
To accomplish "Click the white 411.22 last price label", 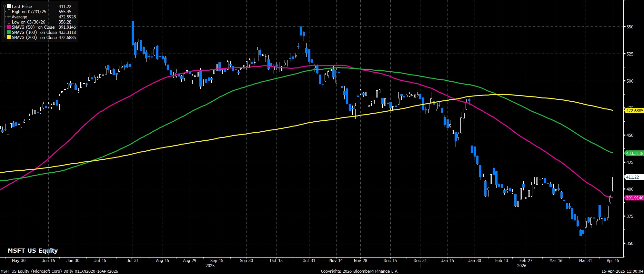I will click(632, 177).
